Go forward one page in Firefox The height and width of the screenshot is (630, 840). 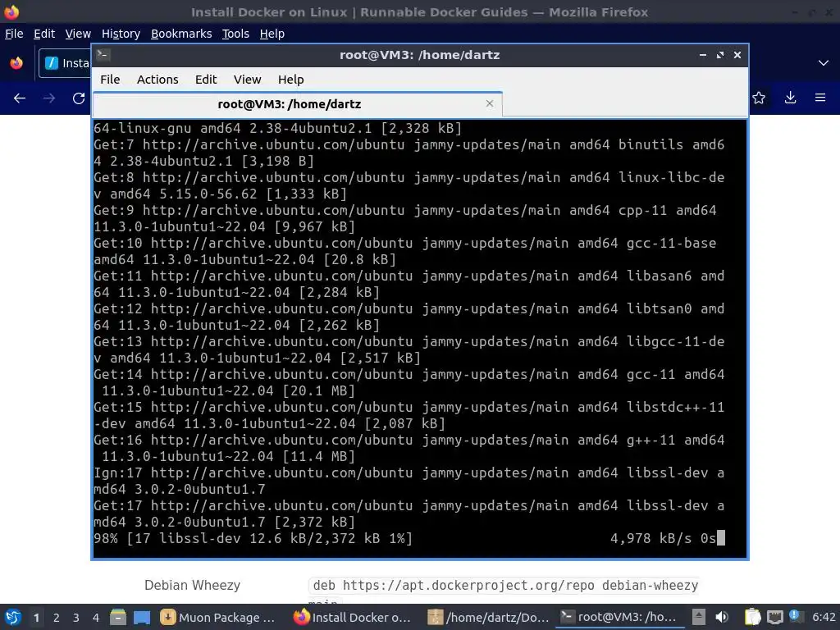pyautogui.click(x=49, y=98)
